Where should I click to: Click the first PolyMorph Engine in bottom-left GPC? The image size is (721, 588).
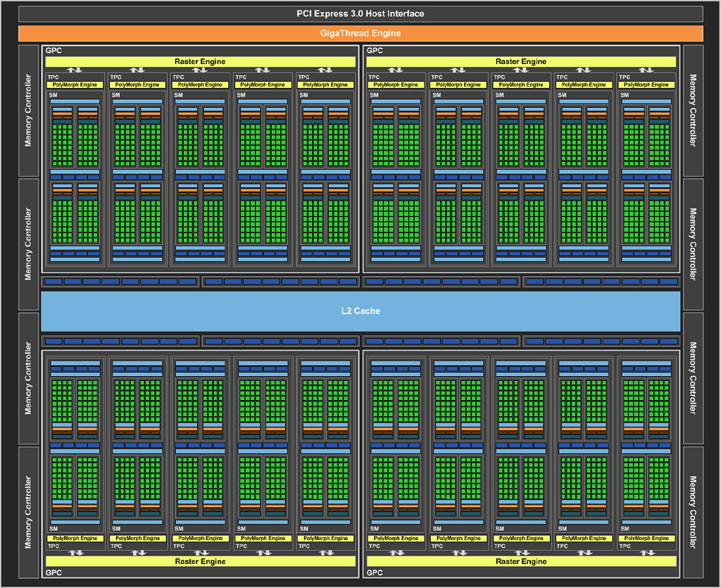click(75, 538)
